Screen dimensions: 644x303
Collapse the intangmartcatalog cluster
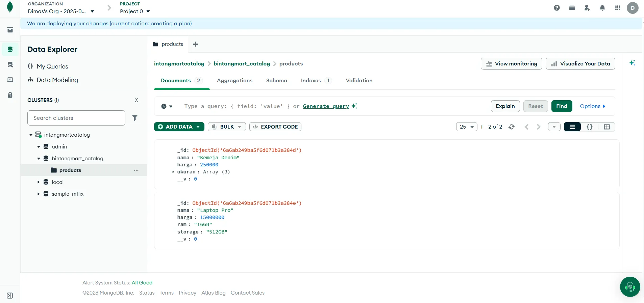click(31, 135)
